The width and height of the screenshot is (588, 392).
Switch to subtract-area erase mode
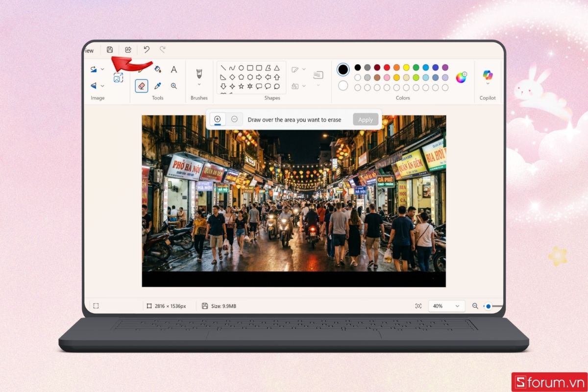[234, 119]
